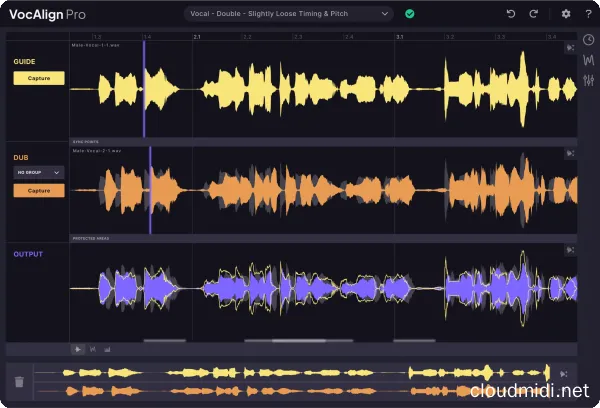Capture audio for the Dub track
This screenshot has width=600, height=408.
coord(39,191)
